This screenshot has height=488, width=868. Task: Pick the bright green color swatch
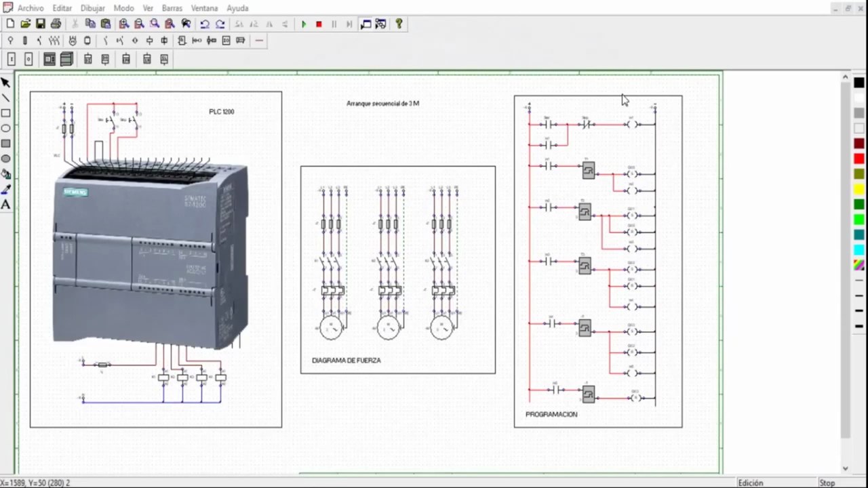click(859, 220)
